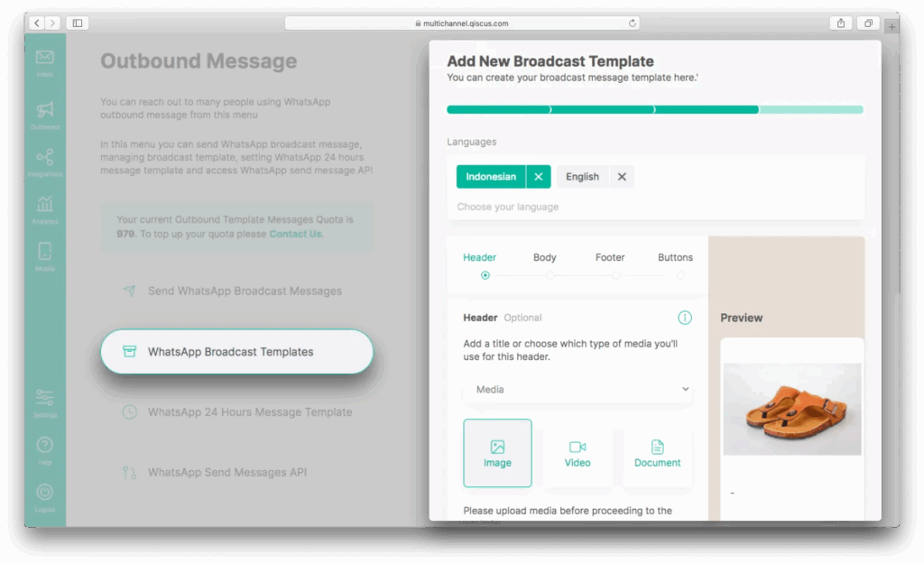Switch to the Buttons tab
Image resolution: width=924 pixels, height=564 pixels.
(x=675, y=257)
